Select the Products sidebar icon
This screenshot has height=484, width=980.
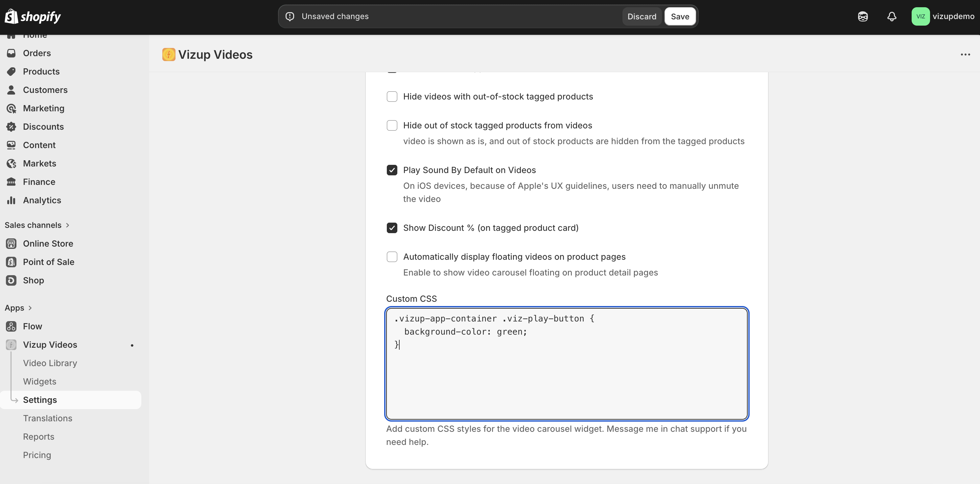[12, 72]
